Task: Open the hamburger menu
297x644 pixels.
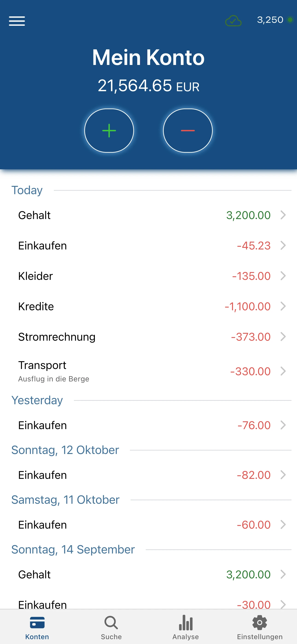Action: pos(17,21)
